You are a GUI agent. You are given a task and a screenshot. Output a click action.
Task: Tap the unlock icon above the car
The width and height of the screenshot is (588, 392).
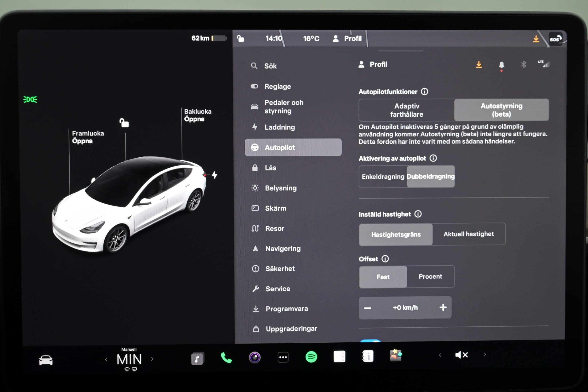(124, 123)
